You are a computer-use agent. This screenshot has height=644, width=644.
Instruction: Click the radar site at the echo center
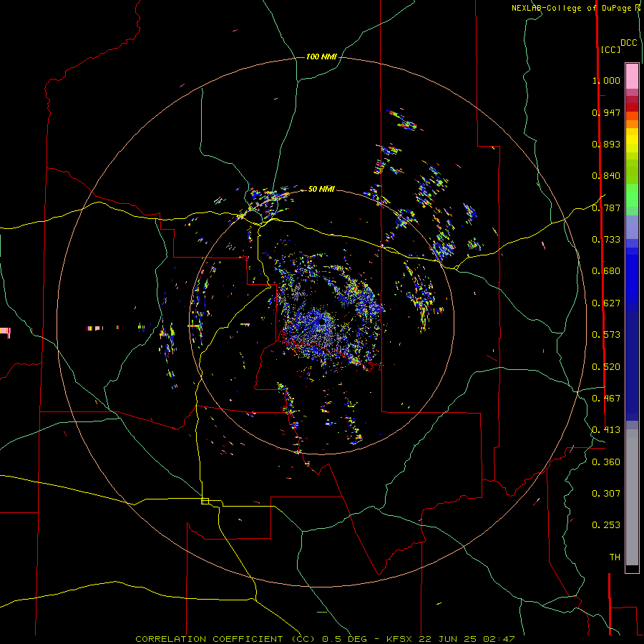322,322
